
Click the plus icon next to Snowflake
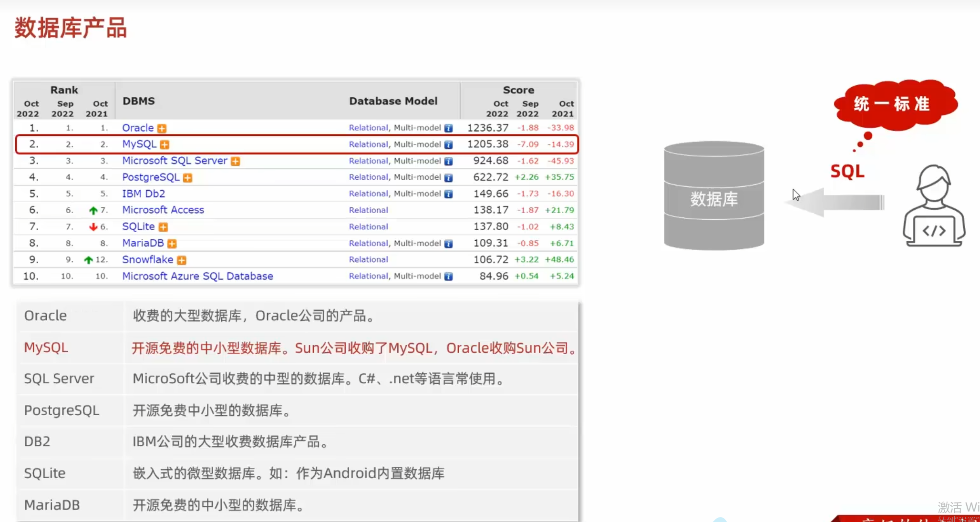click(182, 260)
